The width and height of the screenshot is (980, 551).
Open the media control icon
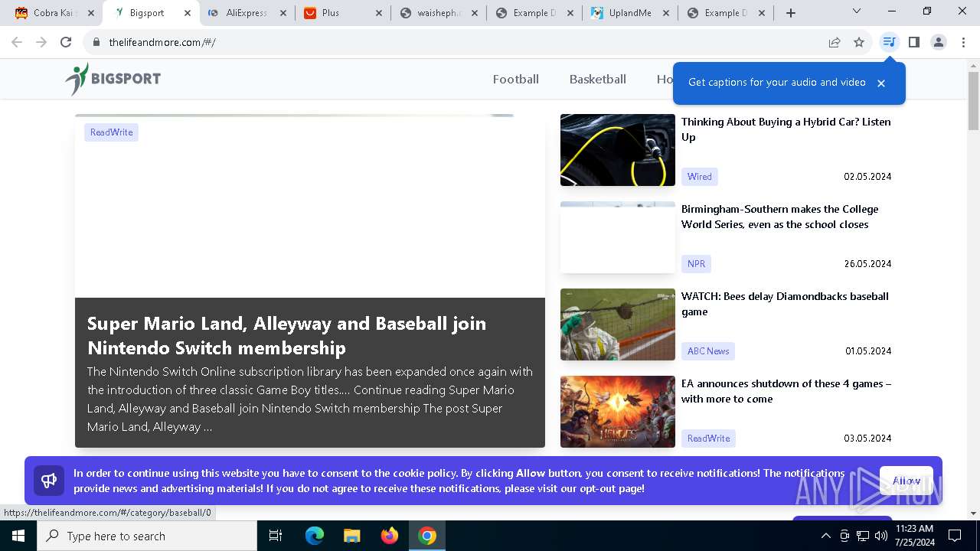point(889,42)
